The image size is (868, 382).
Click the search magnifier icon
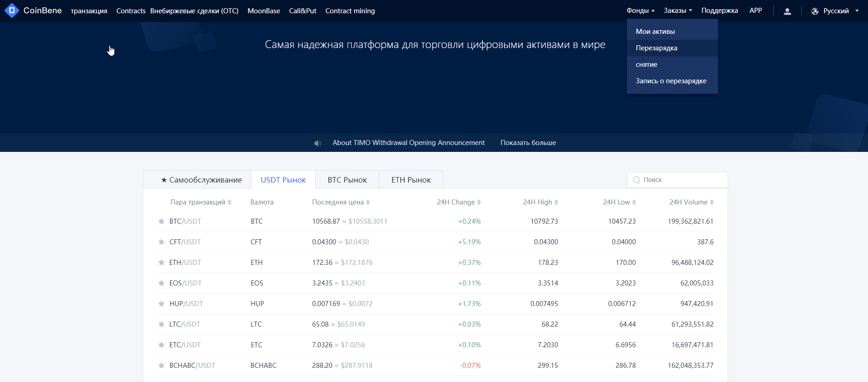click(636, 180)
